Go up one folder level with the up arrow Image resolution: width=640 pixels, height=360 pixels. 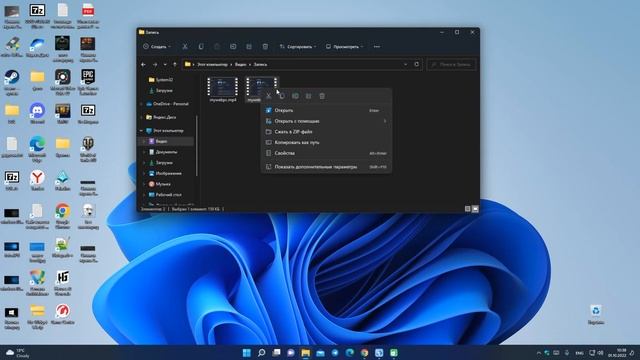coord(175,64)
